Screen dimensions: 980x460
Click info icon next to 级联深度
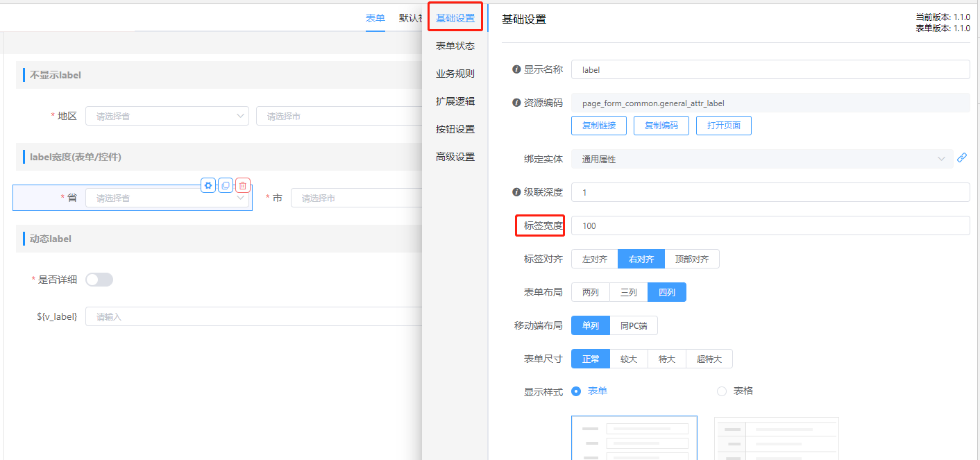coord(516,192)
